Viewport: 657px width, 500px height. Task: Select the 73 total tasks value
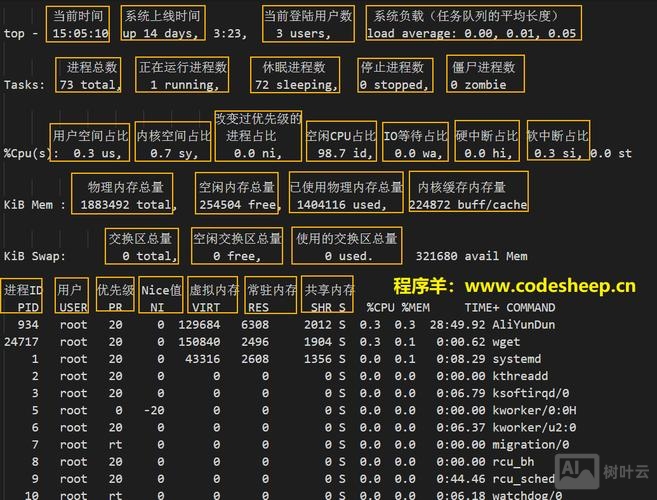pos(89,85)
